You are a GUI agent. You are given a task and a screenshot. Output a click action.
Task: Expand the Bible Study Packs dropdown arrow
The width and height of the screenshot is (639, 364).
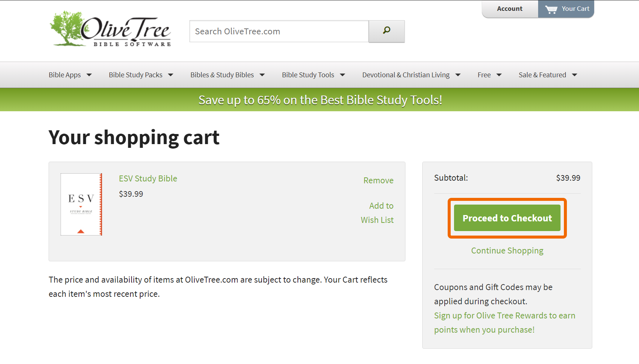click(x=171, y=75)
